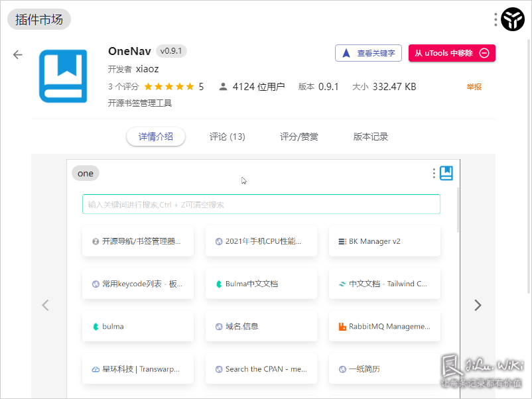
Task: Click the 星环科技 | Transwarp card
Action: click(138, 369)
